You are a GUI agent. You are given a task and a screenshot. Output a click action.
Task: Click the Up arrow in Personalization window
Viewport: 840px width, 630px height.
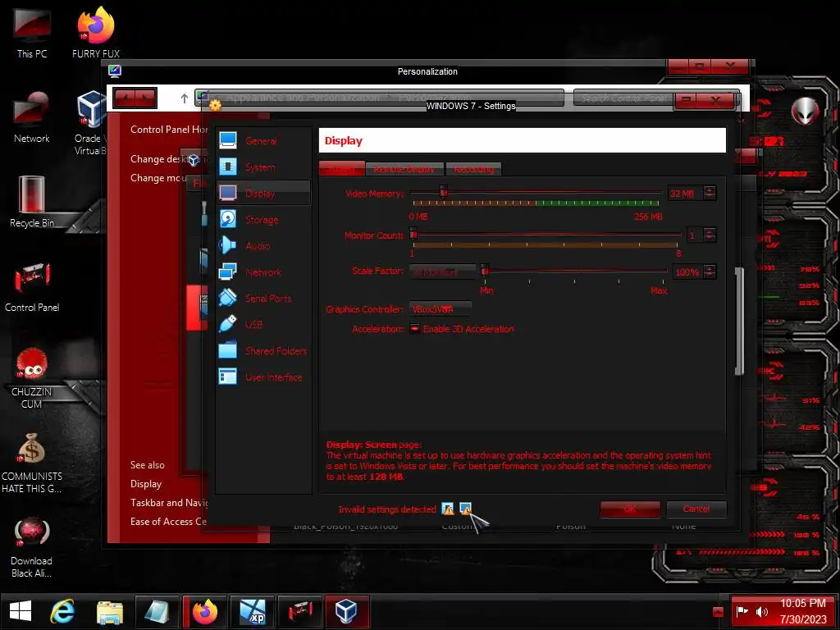[x=184, y=98]
